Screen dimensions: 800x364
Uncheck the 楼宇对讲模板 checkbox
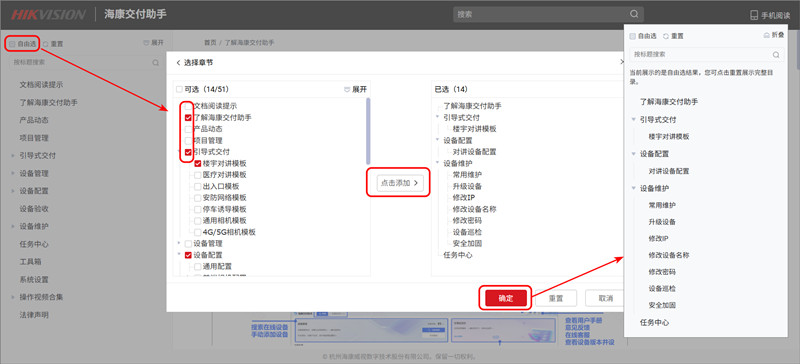[x=197, y=163]
